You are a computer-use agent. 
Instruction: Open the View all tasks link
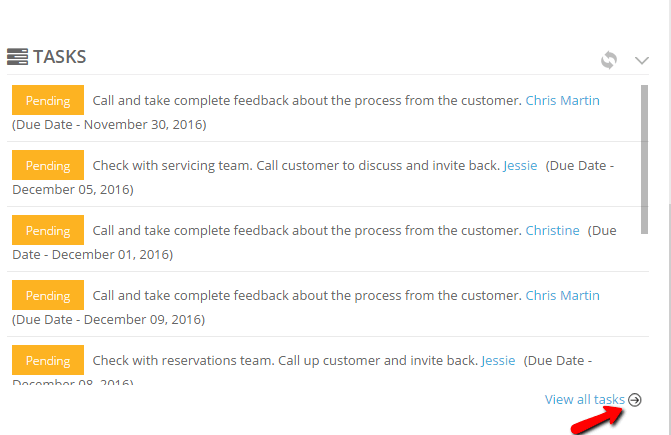coord(585,399)
